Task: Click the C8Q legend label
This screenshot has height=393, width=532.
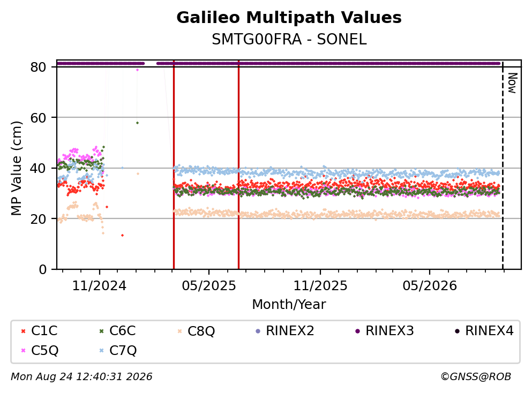Action: (x=201, y=331)
